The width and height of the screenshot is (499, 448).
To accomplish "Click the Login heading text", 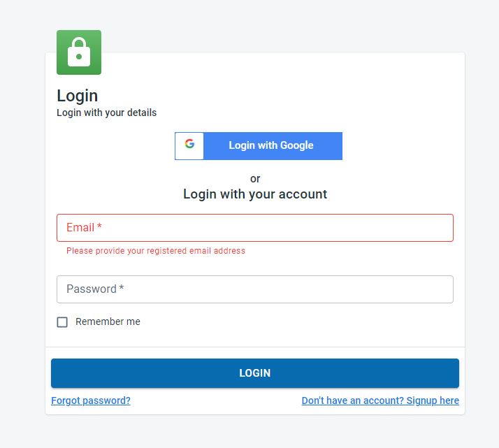I will click(77, 96).
